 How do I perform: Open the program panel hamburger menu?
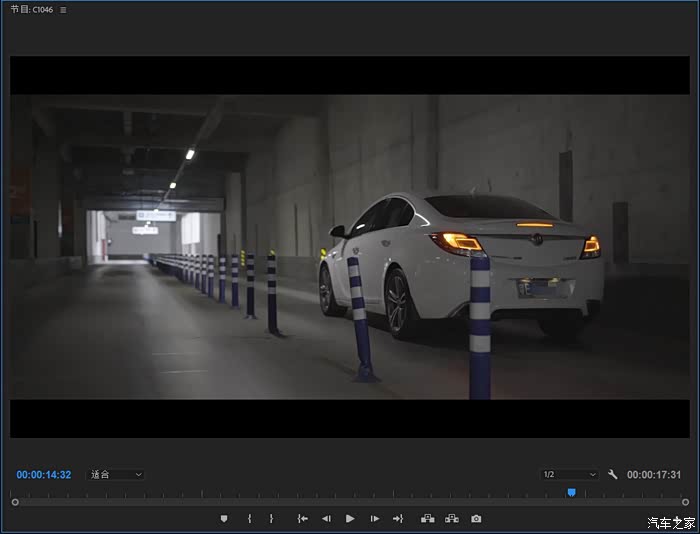pyautogui.click(x=63, y=10)
